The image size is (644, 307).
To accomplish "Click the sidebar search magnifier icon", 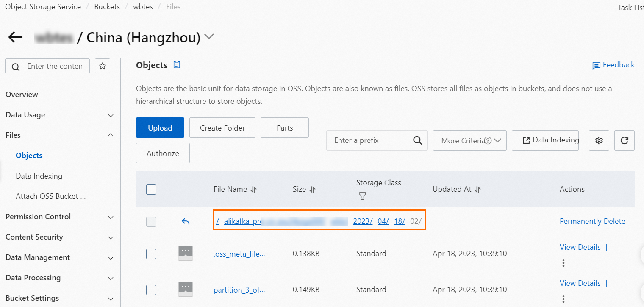I will coord(16,67).
